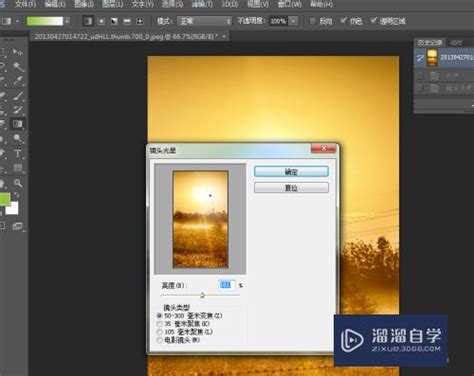Open the tool preset picker arrow
This screenshot has height=376, width=474.
click(17, 21)
